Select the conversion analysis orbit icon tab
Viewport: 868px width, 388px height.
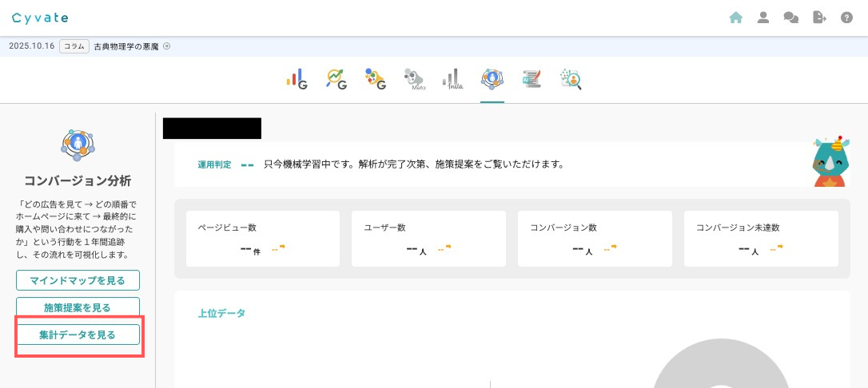492,79
